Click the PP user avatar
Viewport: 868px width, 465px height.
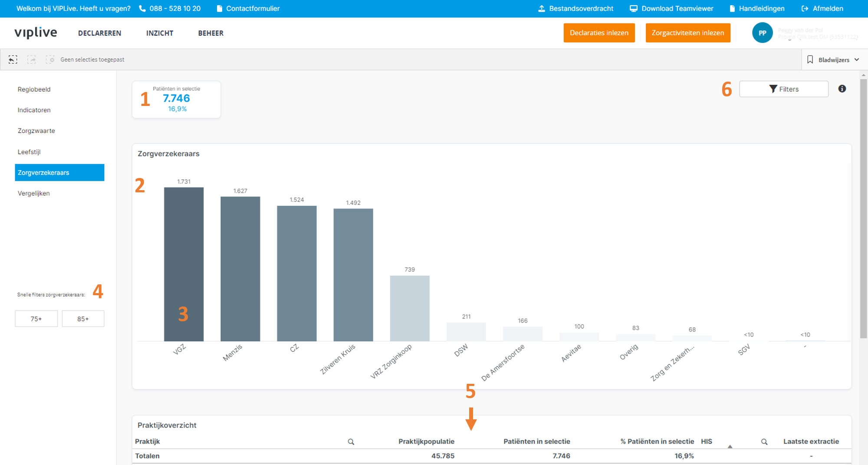[763, 33]
